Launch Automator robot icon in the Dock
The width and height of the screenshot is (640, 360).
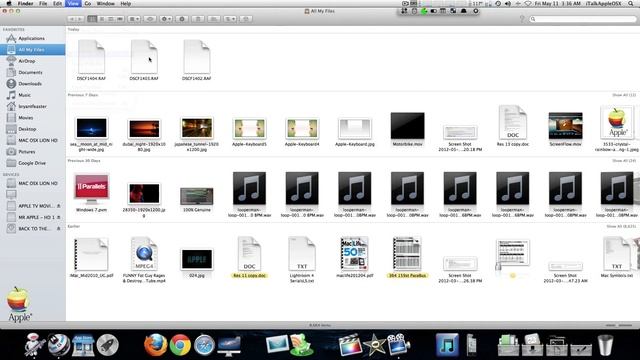[x=35, y=345]
